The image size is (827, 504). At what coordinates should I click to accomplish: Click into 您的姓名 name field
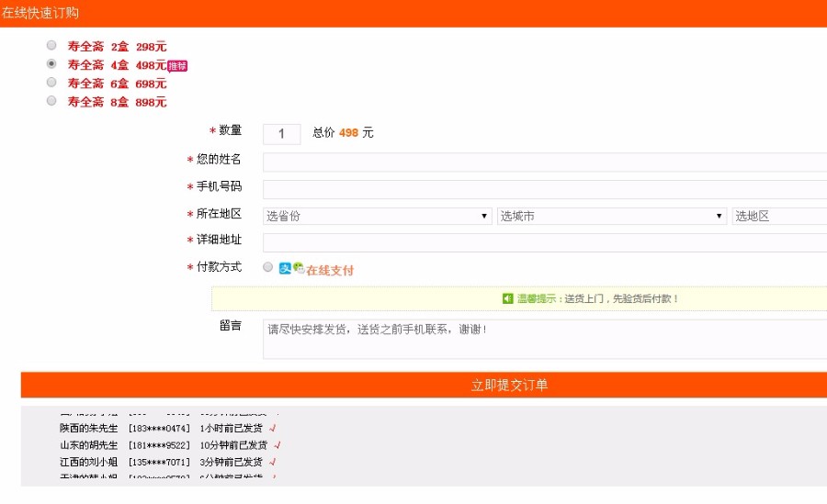tap(545, 162)
